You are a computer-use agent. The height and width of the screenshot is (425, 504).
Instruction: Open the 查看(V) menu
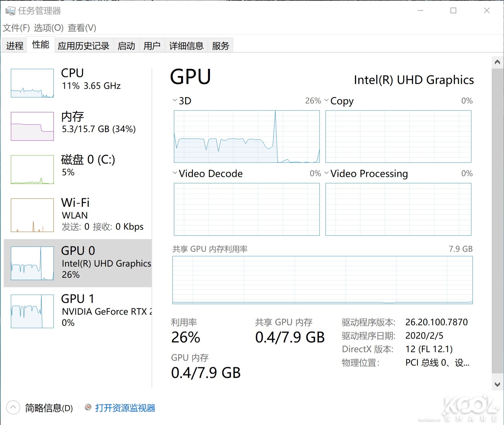81,28
